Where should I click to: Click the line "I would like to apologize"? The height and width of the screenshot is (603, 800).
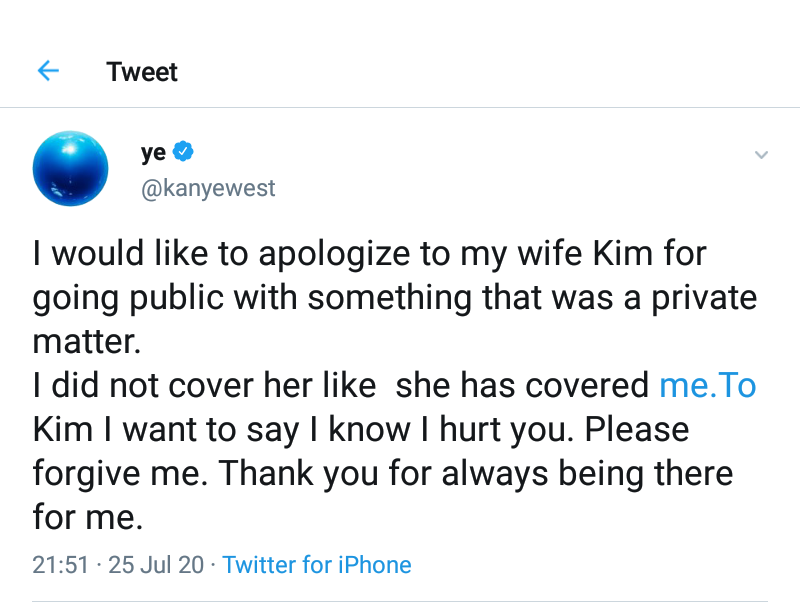coord(210,254)
